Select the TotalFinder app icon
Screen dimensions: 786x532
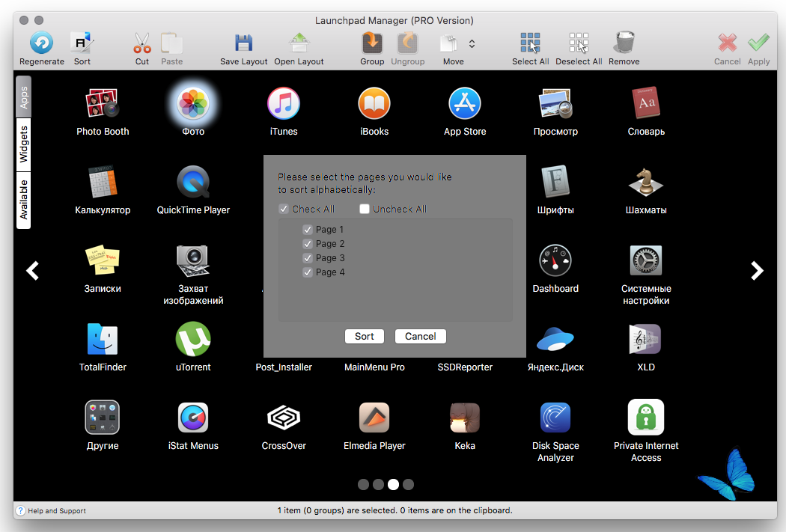tap(103, 339)
